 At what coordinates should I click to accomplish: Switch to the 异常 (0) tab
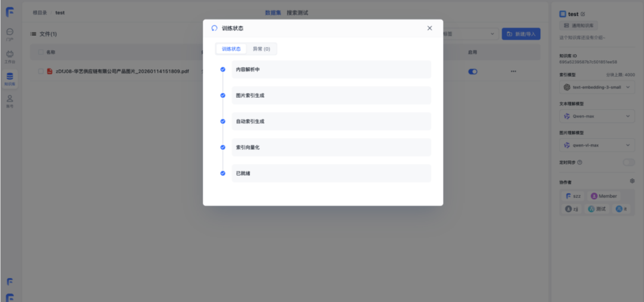[261, 49]
